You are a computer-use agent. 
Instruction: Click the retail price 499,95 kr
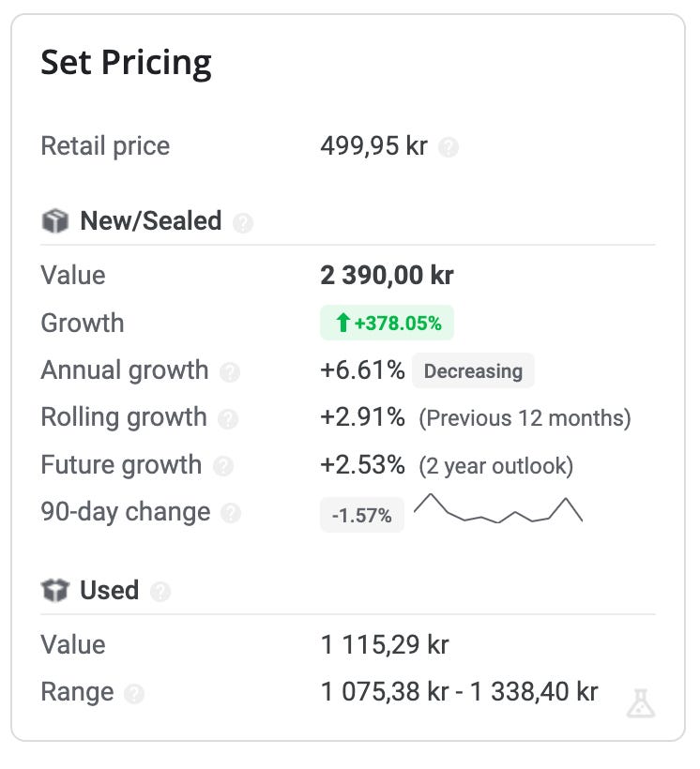373,146
